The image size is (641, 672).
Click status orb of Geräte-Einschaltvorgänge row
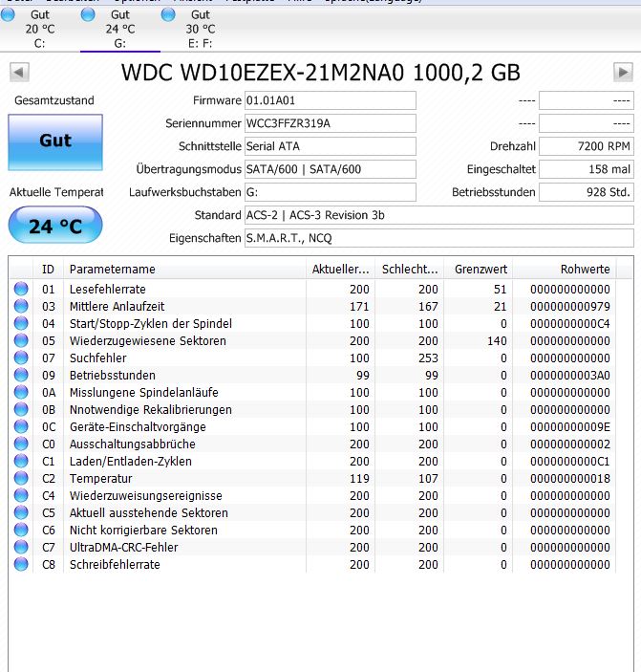21,426
